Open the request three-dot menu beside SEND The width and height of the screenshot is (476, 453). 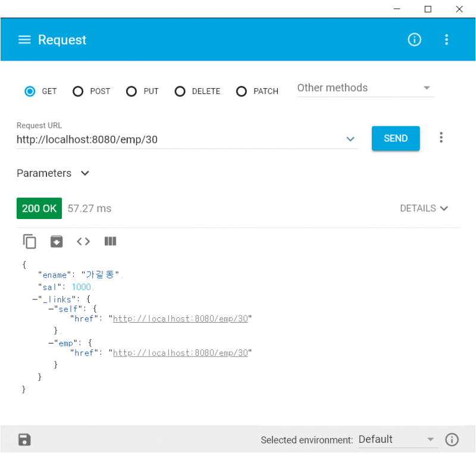(x=441, y=138)
